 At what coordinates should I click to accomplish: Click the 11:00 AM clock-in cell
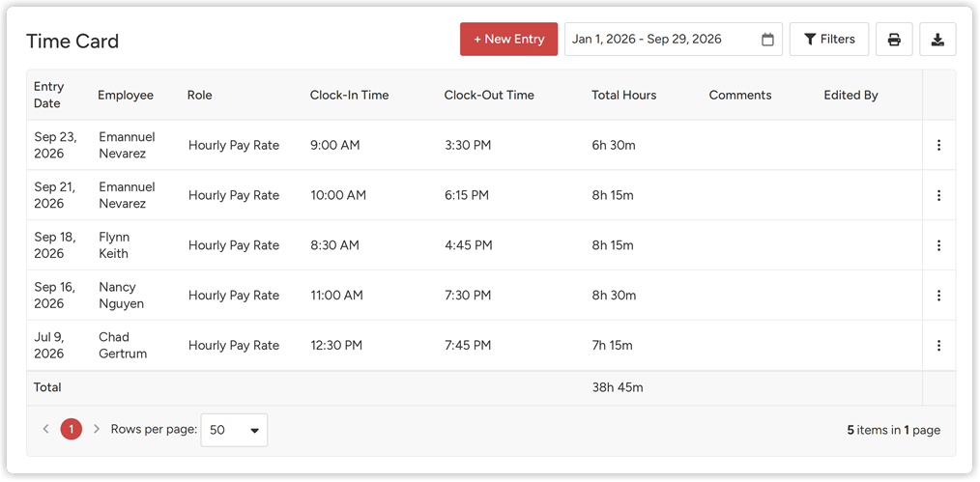coord(337,296)
